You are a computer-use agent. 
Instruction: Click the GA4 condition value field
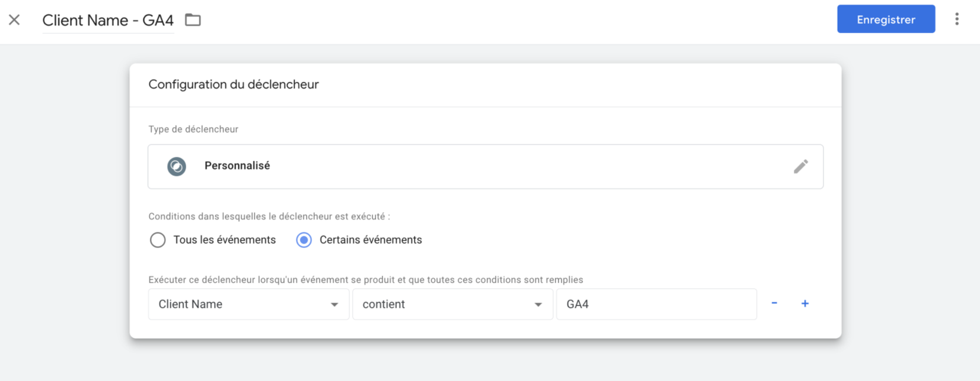point(656,304)
